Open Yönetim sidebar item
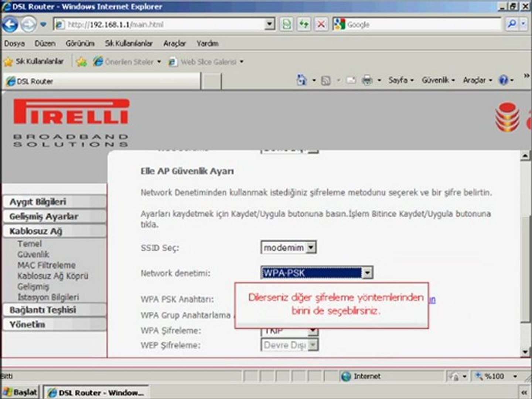The height and width of the screenshot is (399, 532). pyautogui.click(x=54, y=325)
